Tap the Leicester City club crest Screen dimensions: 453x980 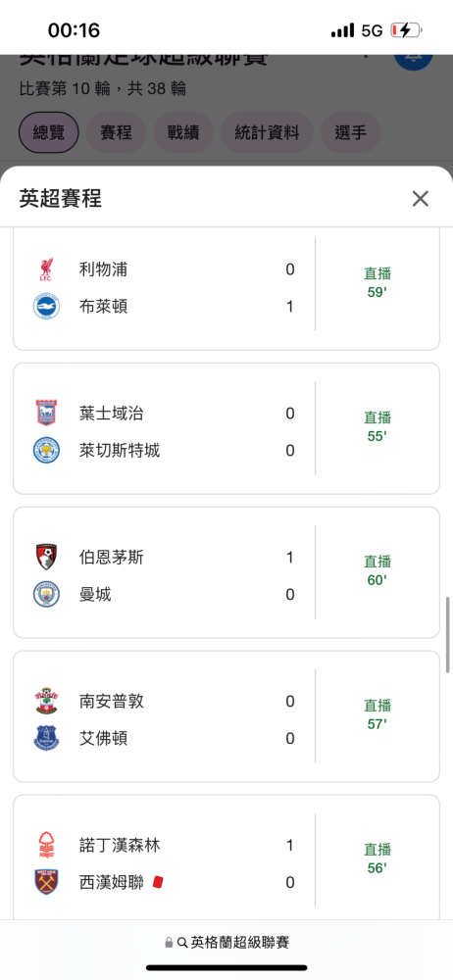click(x=46, y=451)
